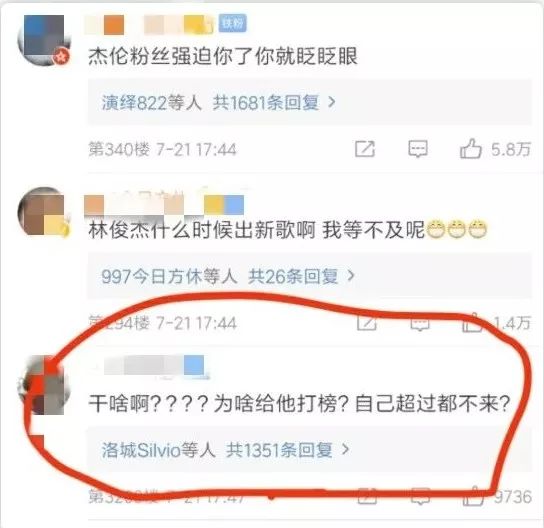Forward the 打榜 comment using share icon

pyautogui.click(x=367, y=497)
